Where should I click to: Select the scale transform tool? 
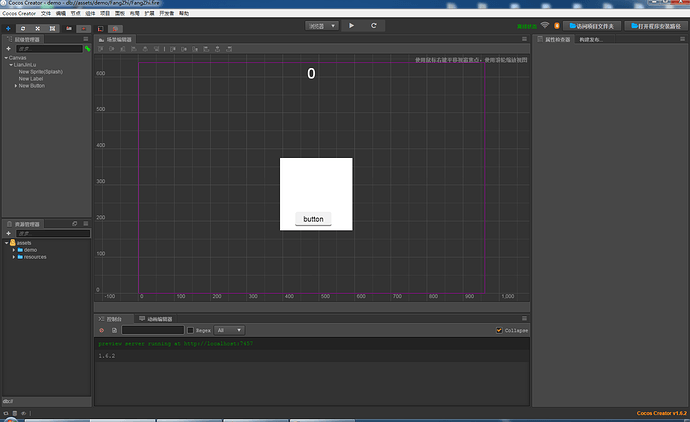click(x=37, y=27)
